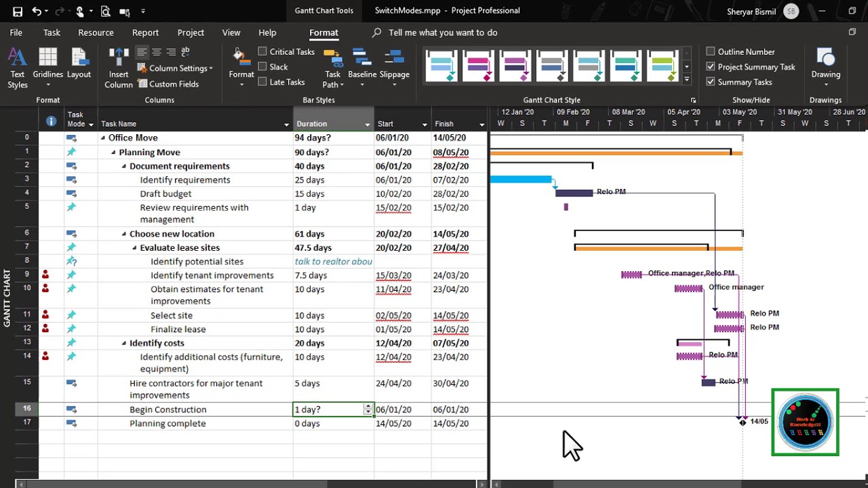Select the blue Gantt chart style swatch
The width and height of the screenshot is (868, 488).
pos(441,66)
